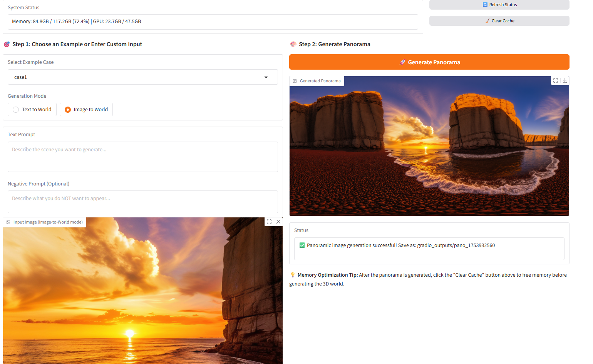Focus the Negative Prompt text field
This screenshot has height=364, width=593.
[x=142, y=202]
